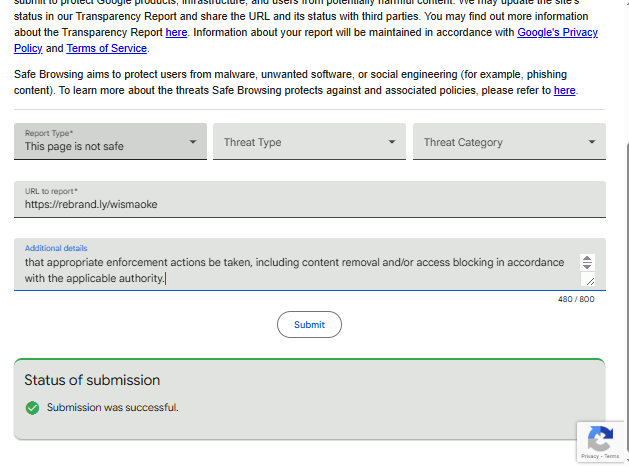Open the Threat Type dropdown
Screen dimensions: 629x467
click(309, 141)
